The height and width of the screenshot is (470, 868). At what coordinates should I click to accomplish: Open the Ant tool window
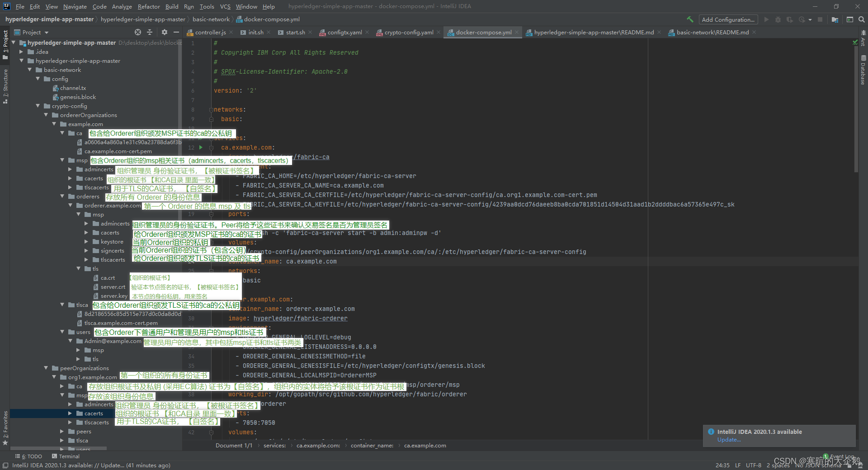(x=863, y=38)
